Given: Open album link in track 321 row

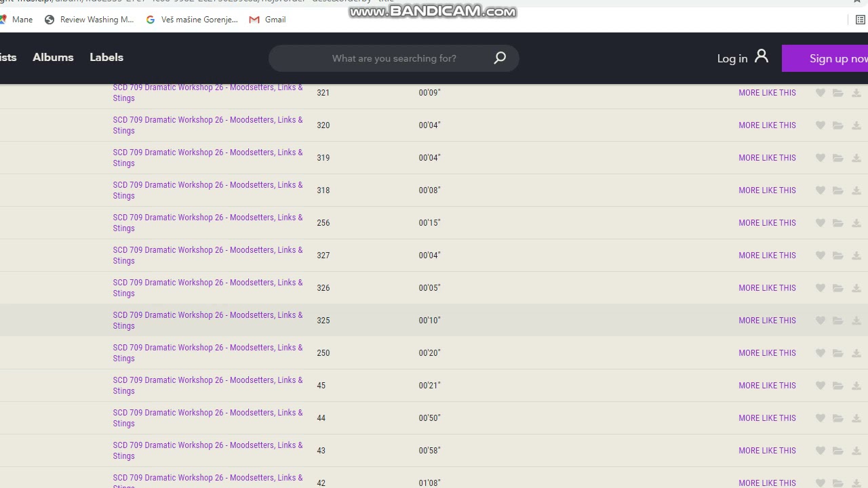Looking at the screenshot, I should (x=208, y=93).
